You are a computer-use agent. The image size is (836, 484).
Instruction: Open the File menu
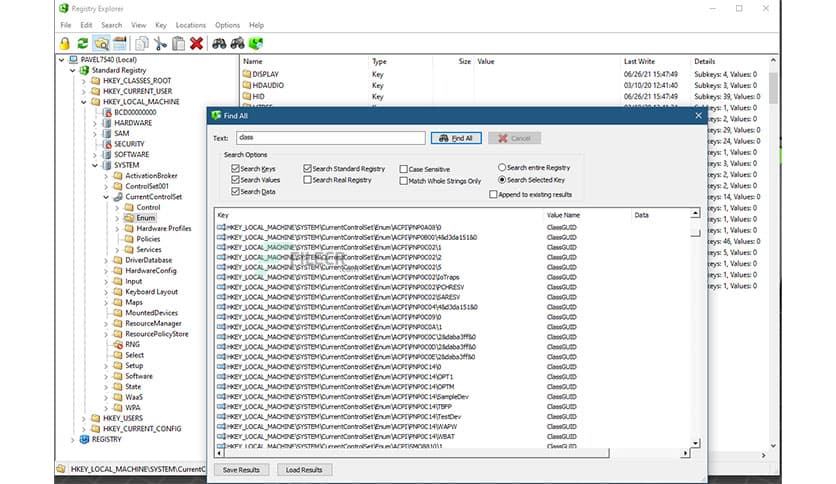tap(66, 25)
